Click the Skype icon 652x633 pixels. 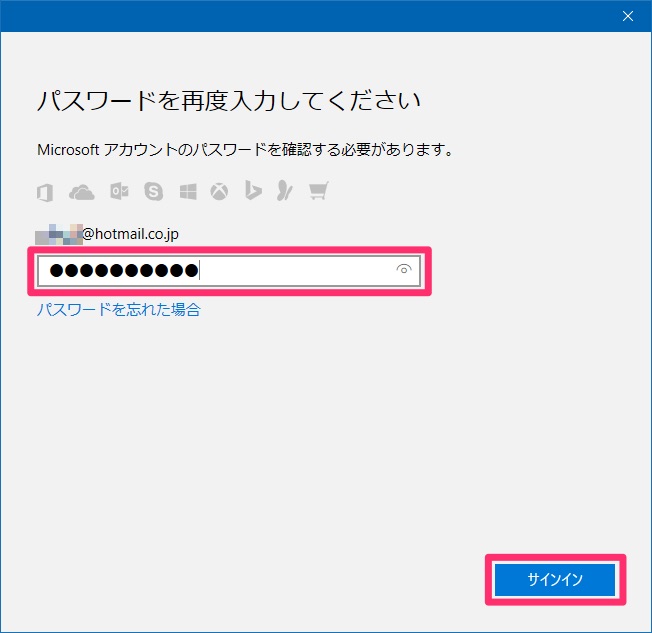coord(153,191)
